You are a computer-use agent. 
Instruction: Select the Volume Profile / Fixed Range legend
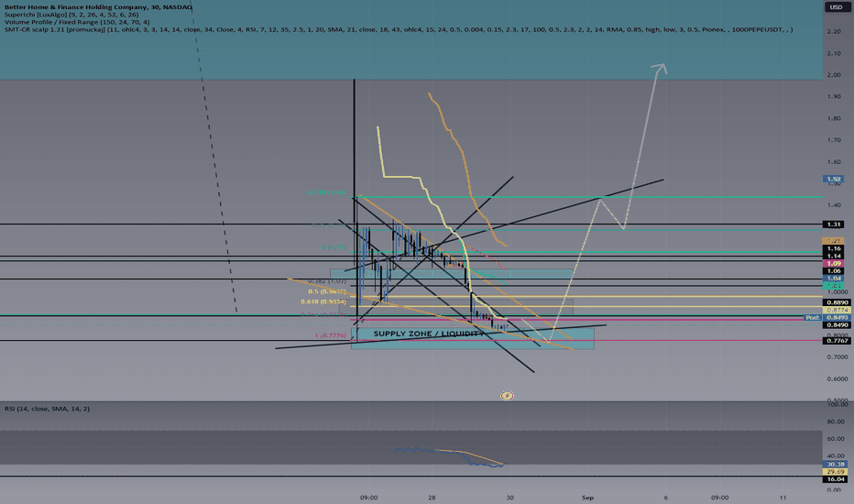[77, 22]
